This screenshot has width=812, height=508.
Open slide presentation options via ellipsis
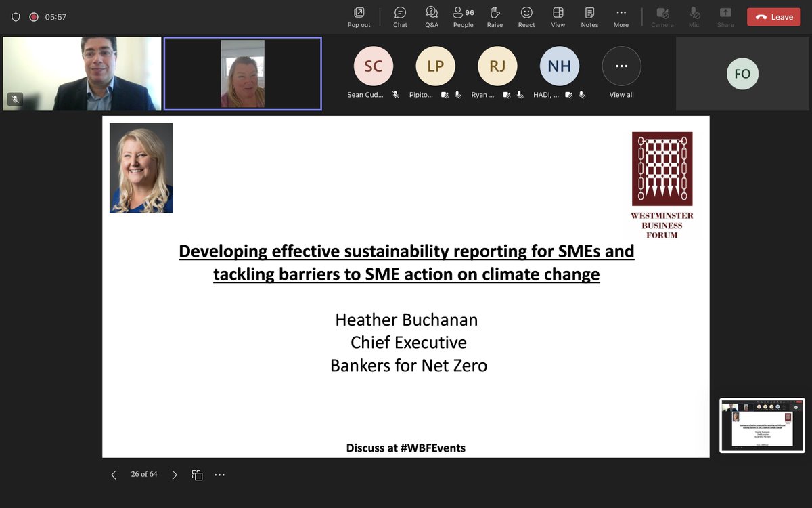click(219, 475)
